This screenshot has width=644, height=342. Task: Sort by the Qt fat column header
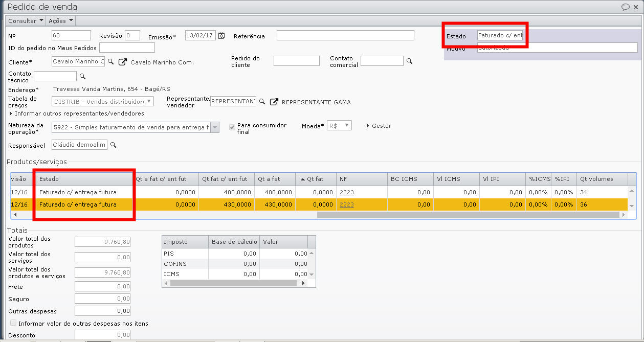[x=315, y=179]
